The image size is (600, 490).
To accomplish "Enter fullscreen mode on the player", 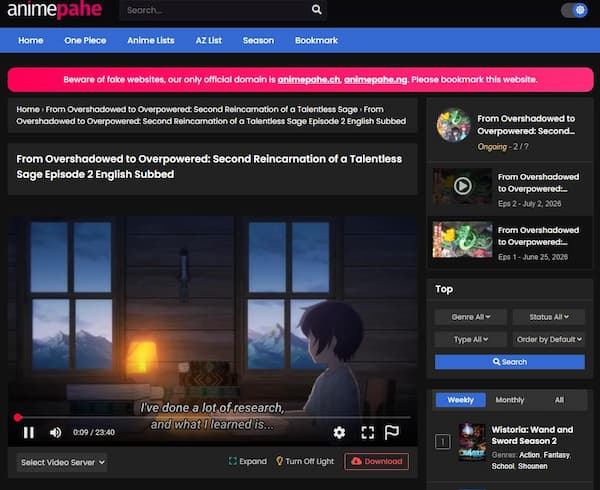I will (x=367, y=432).
